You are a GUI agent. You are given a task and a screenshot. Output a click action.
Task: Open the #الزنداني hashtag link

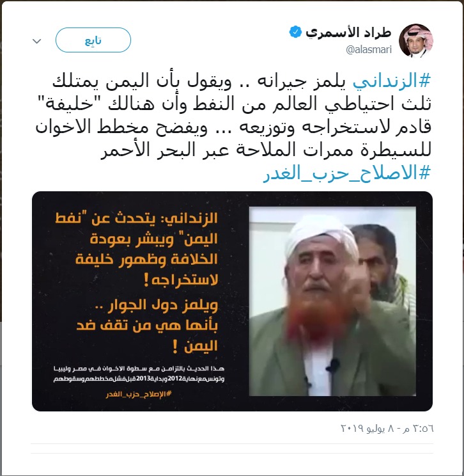392,81
